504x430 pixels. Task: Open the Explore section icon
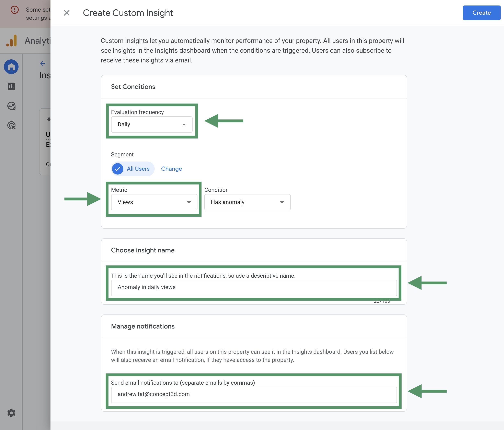point(11,106)
